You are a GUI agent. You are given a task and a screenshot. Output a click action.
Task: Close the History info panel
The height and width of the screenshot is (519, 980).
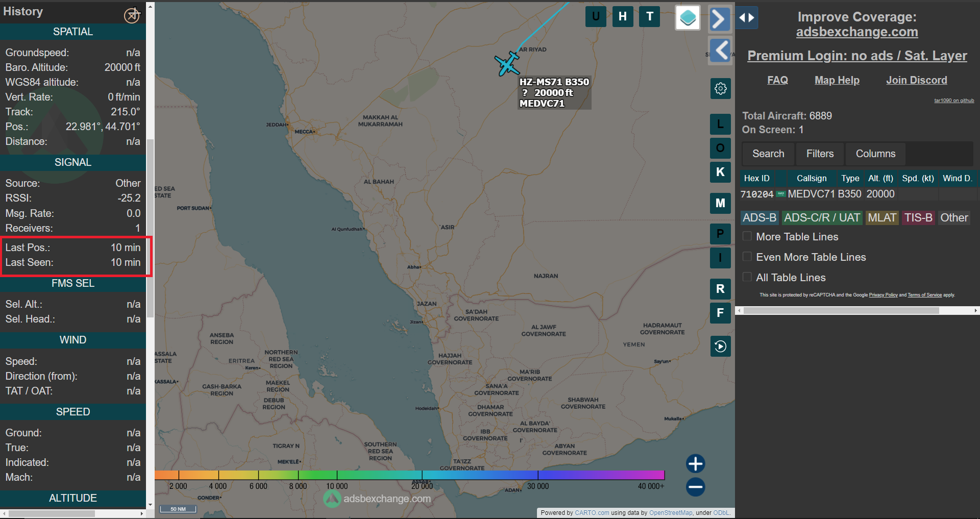point(132,15)
